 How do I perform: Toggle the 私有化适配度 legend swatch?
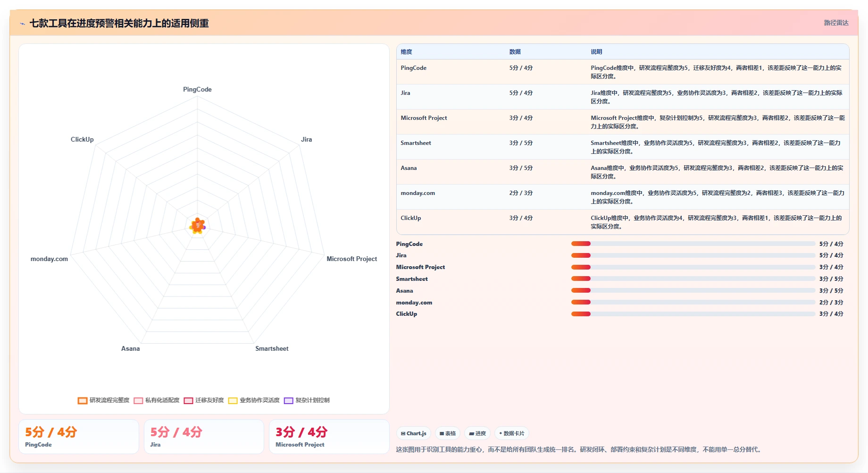point(138,401)
